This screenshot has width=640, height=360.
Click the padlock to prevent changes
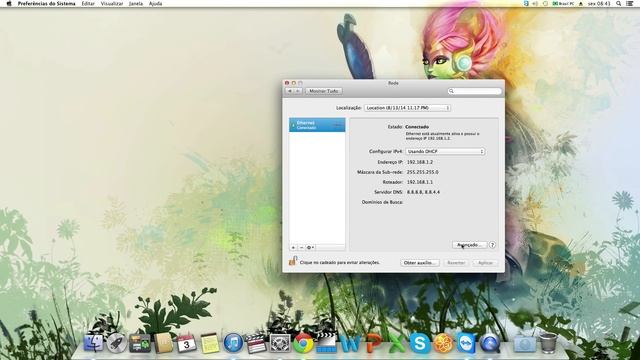tap(293, 261)
